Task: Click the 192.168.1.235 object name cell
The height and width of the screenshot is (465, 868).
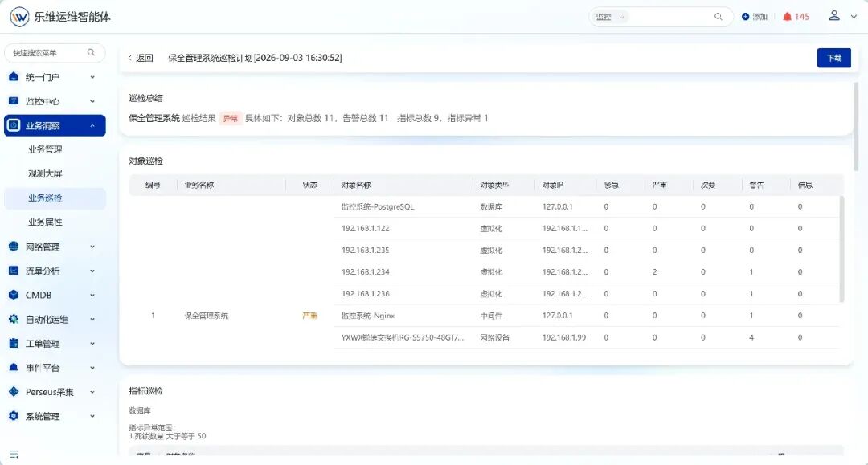Action: [366, 250]
